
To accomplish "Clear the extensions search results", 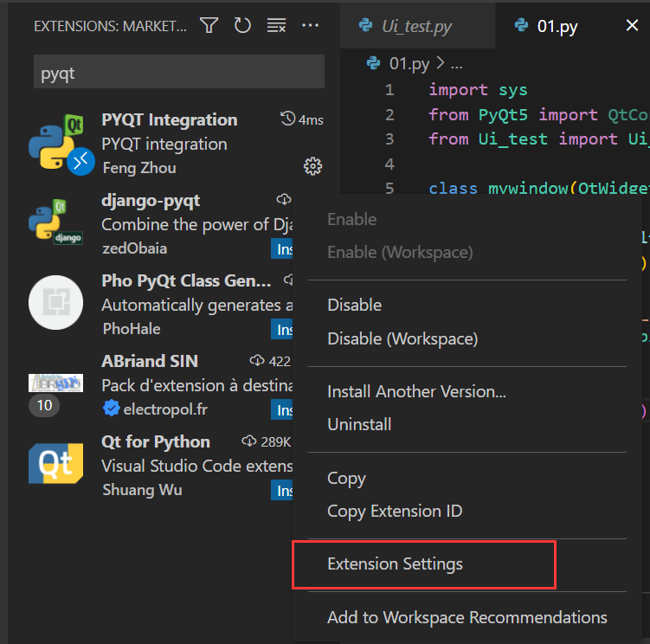I will coord(276,26).
